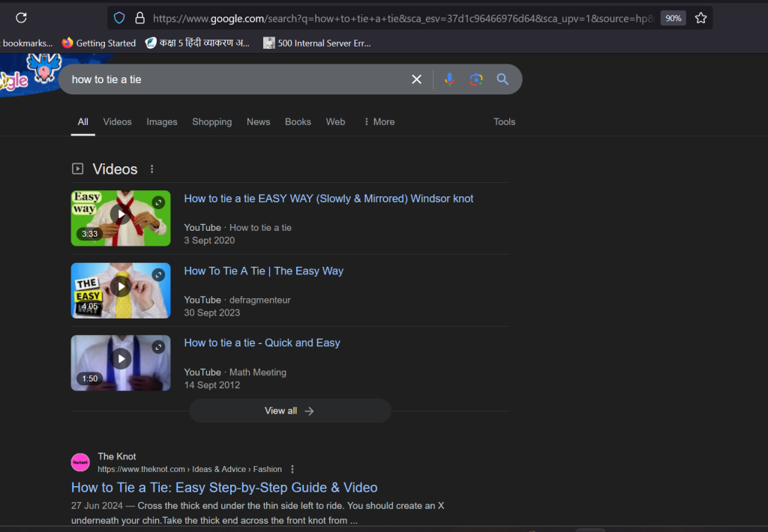Image resolution: width=768 pixels, height=532 pixels.
Task: Open The Knot site name
Action: pyautogui.click(x=116, y=456)
